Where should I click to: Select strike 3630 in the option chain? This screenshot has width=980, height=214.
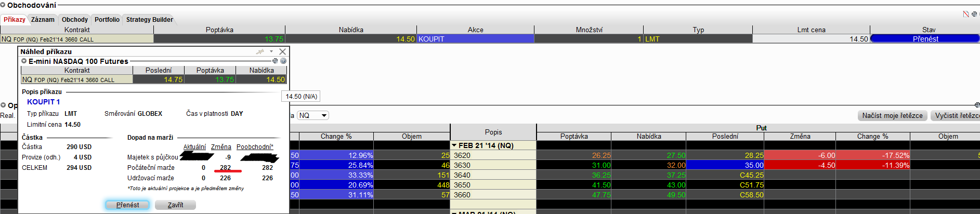493,165
